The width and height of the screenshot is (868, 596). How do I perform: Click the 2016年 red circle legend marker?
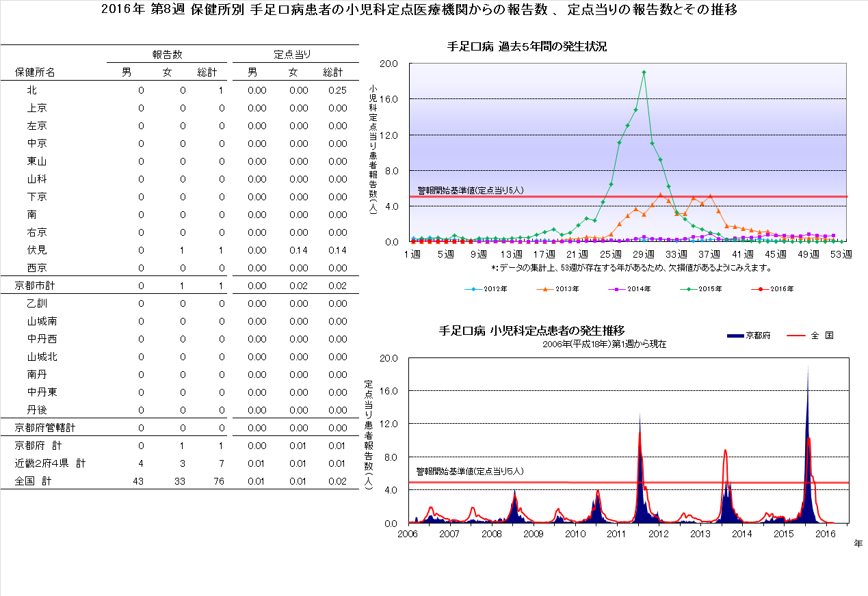pyautogui.click(x=759, y=289)
